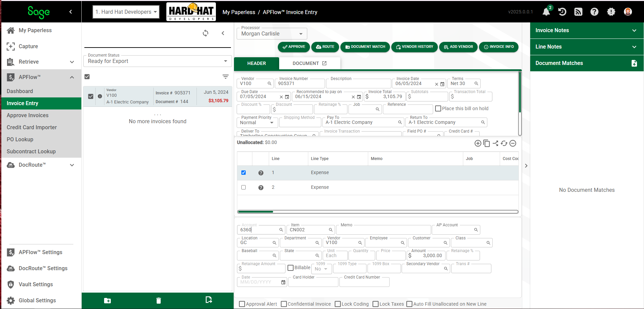Enable Place this bill on hold
The height and width of the screenshot is (309, 644).
438,108
